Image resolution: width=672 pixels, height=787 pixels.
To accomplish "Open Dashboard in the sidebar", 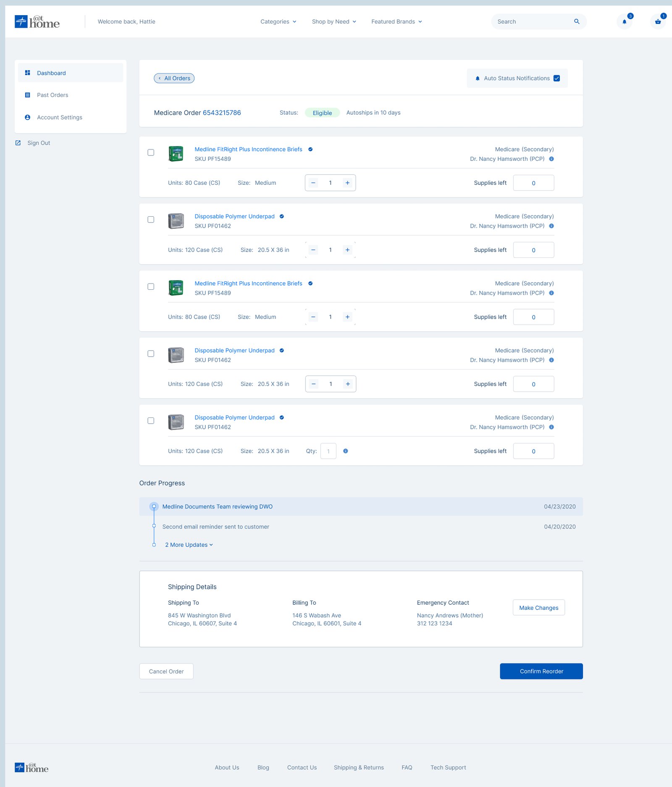I will click(71, 73).
